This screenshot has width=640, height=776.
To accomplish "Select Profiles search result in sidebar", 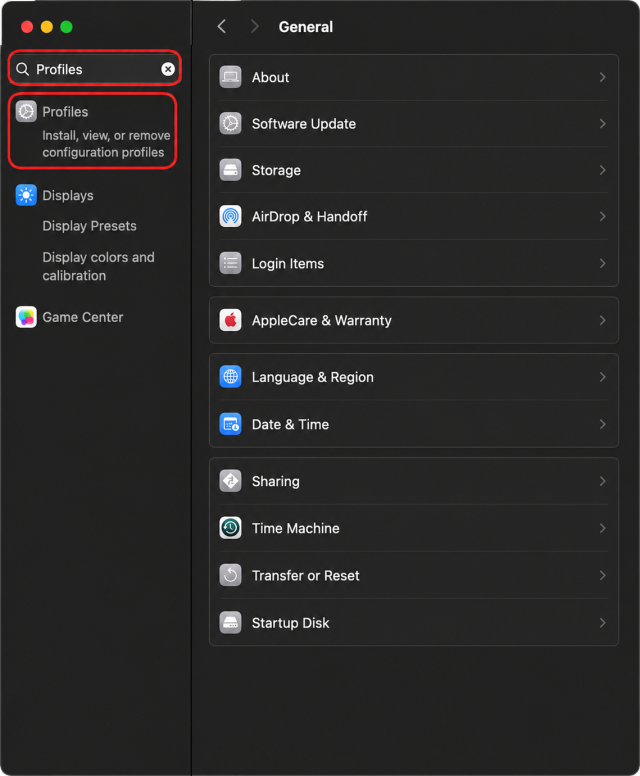I will tap(93, 131).
